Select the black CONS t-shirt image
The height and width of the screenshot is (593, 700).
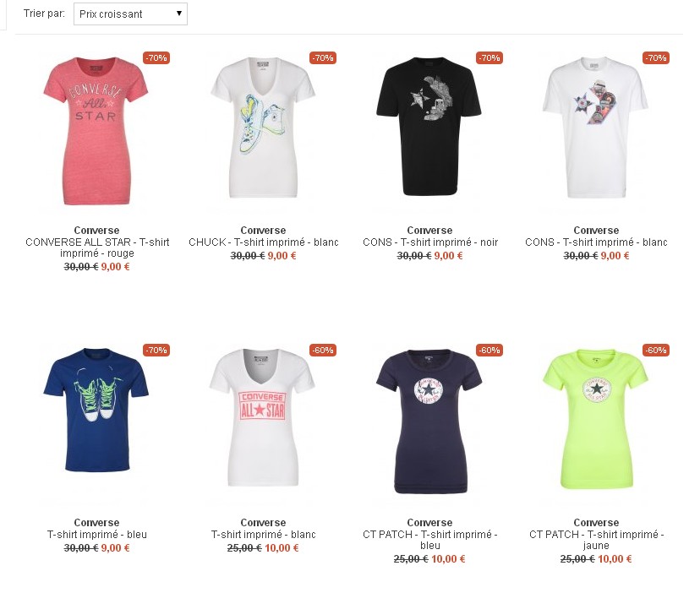coord(429,126)
